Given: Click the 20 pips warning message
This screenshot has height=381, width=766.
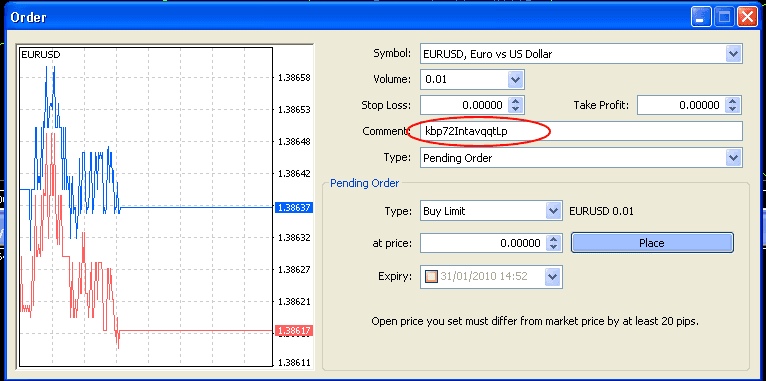Looking at the screenshot, I should [x=535, y=321].
